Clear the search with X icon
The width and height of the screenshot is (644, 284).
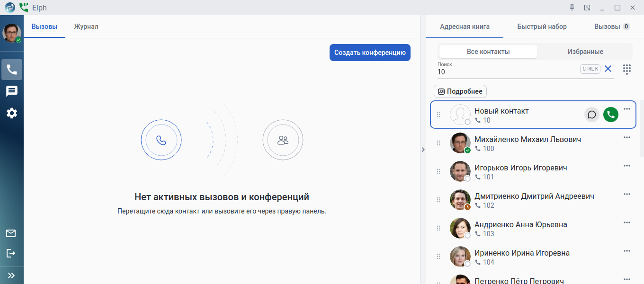coord(608,69)
